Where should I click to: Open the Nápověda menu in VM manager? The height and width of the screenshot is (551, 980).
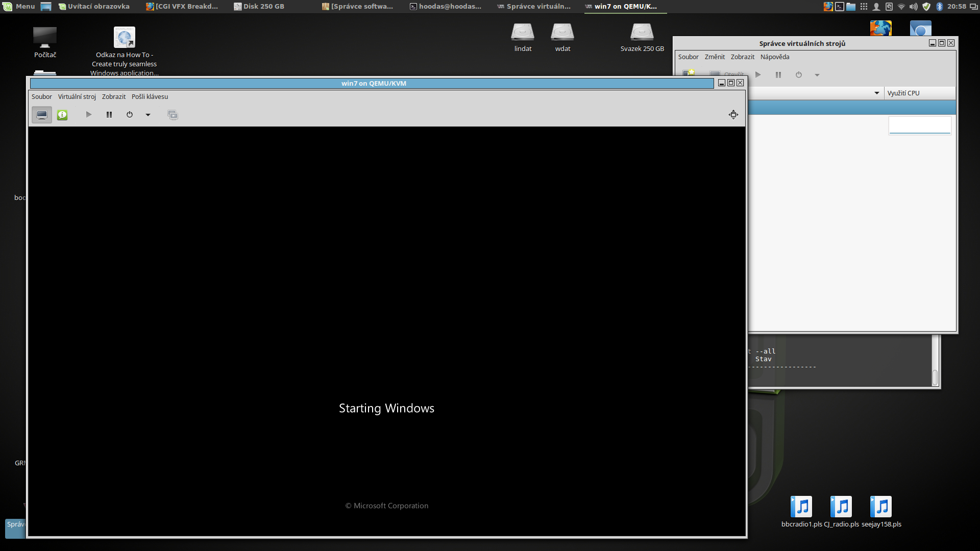(x=775, y=57)
